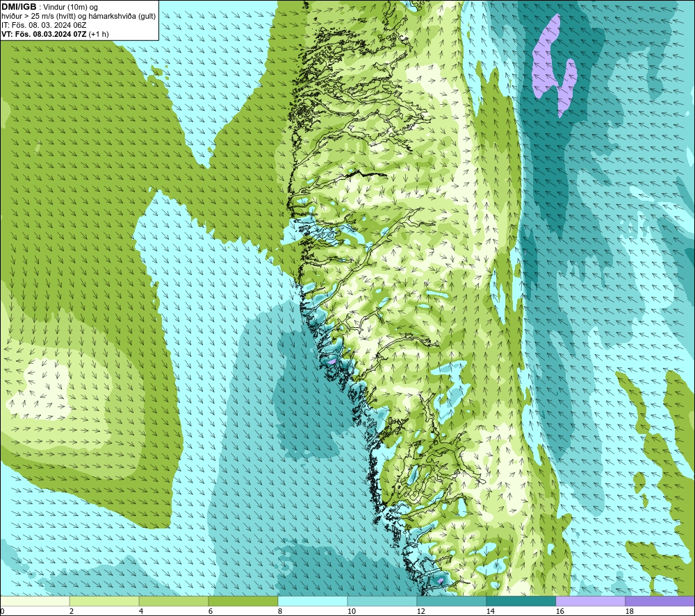Click the 6–8 m/s olive green swatch

pos(243,601)
